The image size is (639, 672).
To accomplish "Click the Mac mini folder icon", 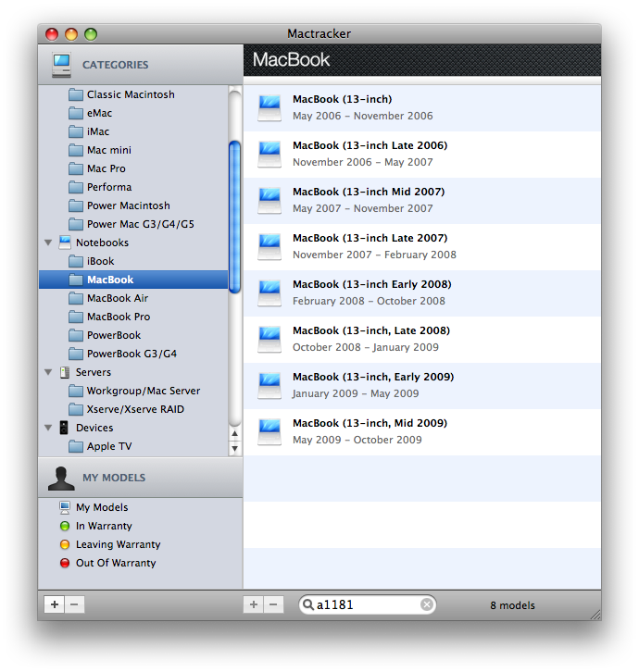I will pos(76,150).
